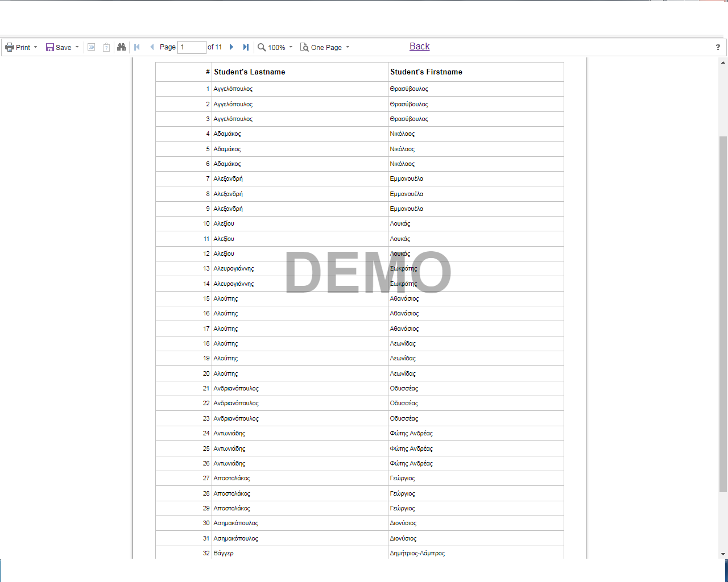Viewport: 728px width, 582px height.
Task: Open search with binoculars icon
Action: click(x=121, y=47)
